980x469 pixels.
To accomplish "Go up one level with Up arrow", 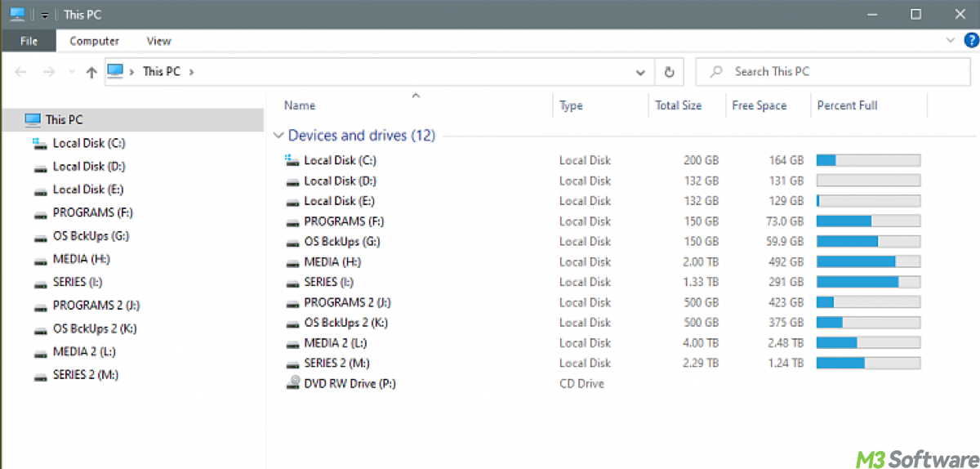I will [91, 72].
